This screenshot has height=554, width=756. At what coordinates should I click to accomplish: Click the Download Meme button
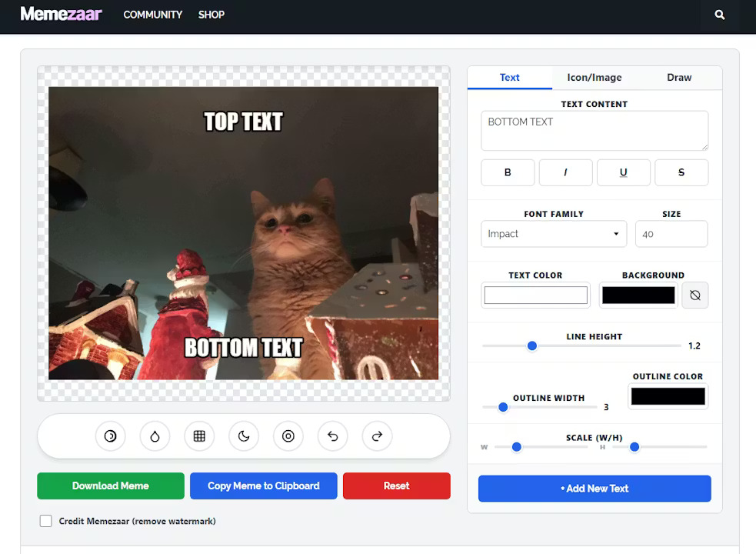[x=110, y=486]
